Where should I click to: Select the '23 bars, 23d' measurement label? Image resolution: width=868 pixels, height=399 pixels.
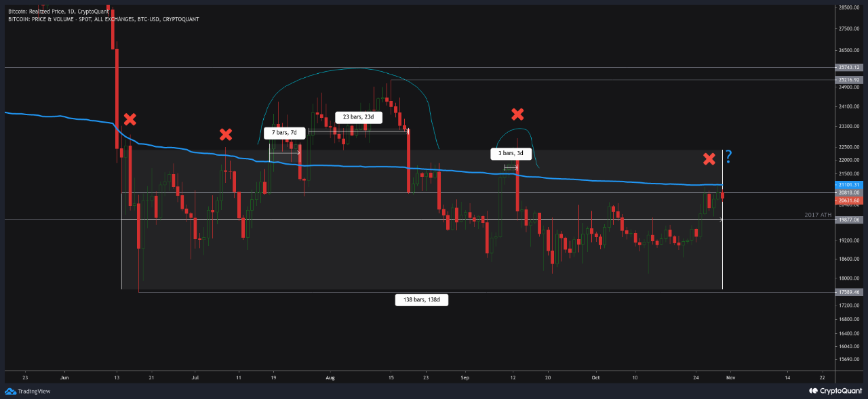359,117
